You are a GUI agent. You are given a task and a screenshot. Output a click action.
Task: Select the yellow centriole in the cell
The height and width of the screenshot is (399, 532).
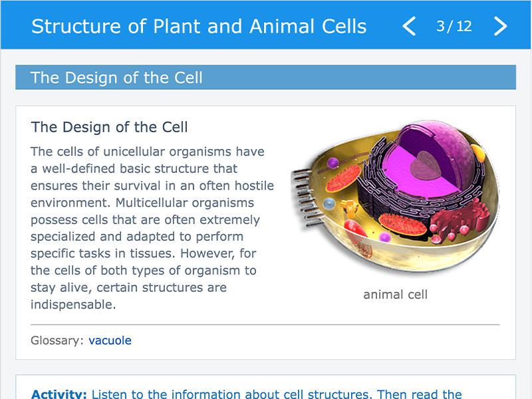click(x=350, y=207)
